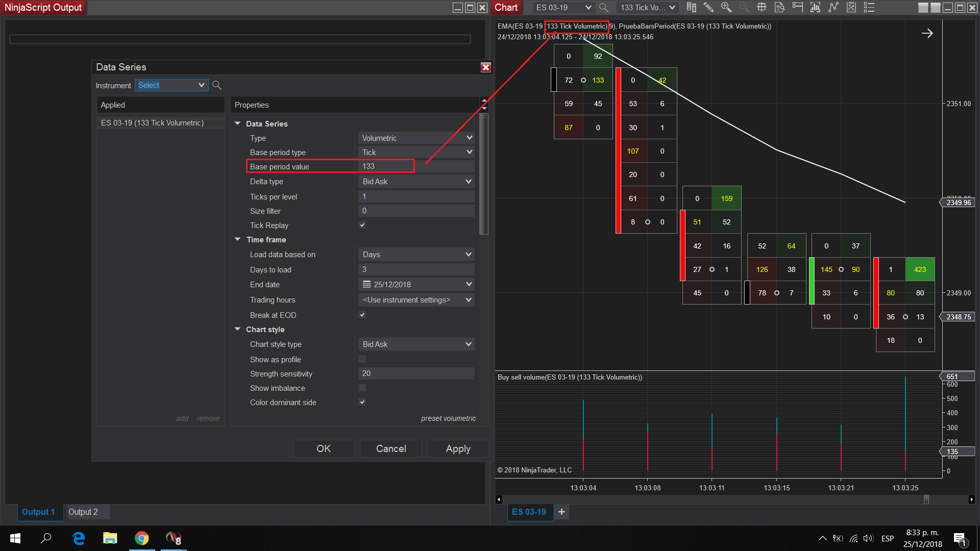This screenshot has width=980, height=551.
Task: Collapse the Time frame section
Action: click(x=237, y=239)
